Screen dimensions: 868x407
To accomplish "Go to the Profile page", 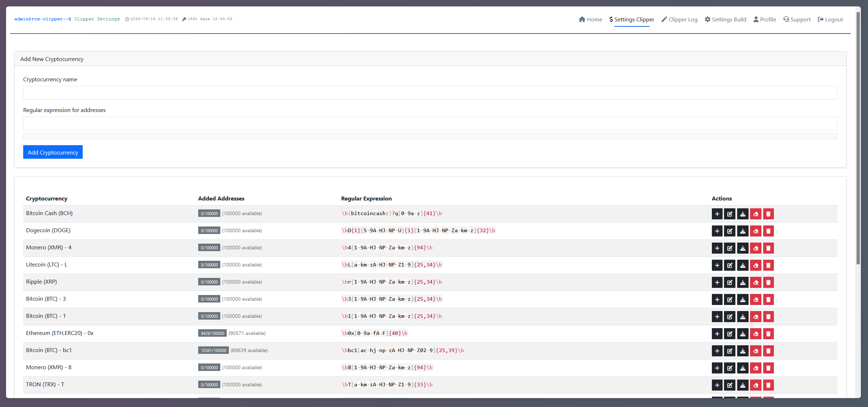I will pos(765,19).
